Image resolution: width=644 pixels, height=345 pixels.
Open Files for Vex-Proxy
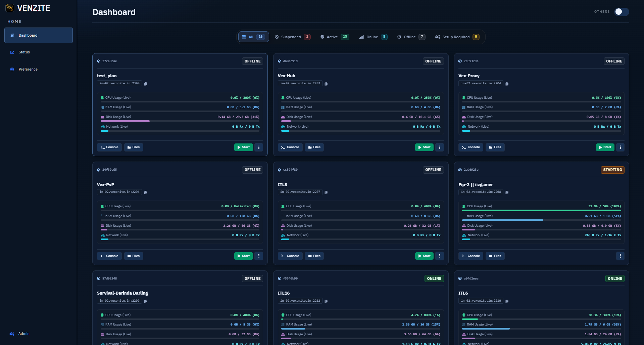click(x=495, y=147)
